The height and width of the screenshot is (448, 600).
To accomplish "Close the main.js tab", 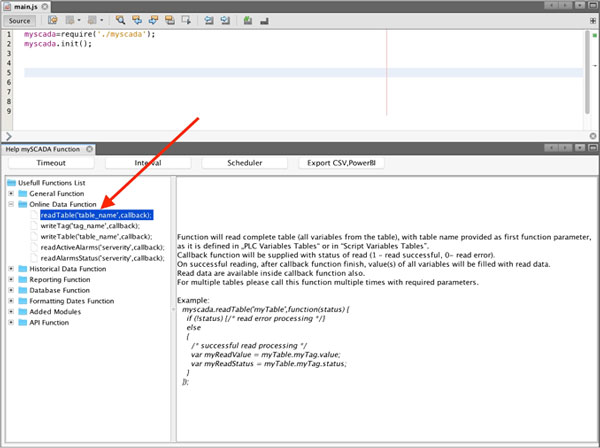I will click(x=45, y=7).
